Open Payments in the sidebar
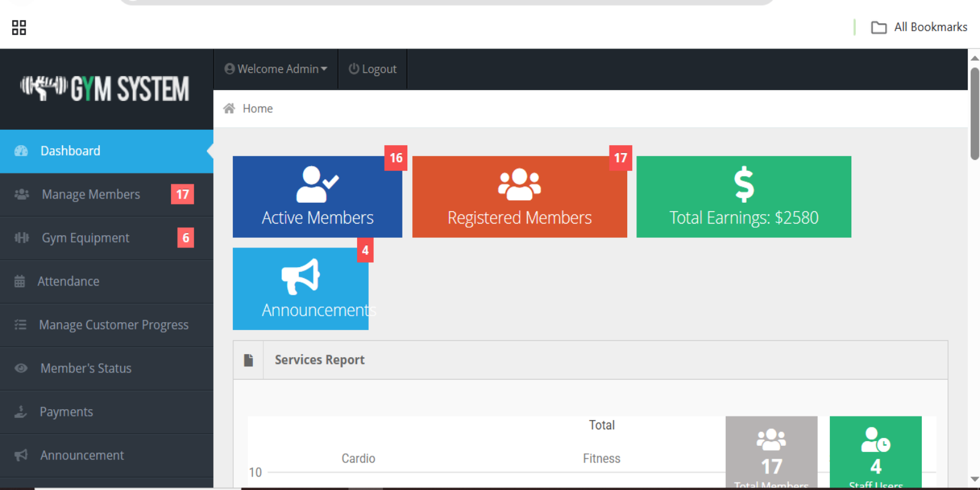Viewport: 980px width, 490px height. click(107, 412)
